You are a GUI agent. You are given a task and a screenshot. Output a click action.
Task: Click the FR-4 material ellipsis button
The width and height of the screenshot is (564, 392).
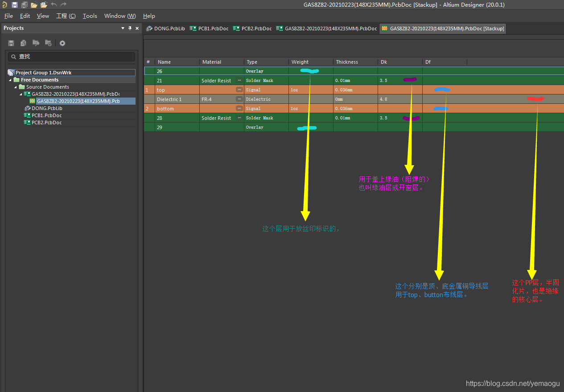(x=239, y=99)
